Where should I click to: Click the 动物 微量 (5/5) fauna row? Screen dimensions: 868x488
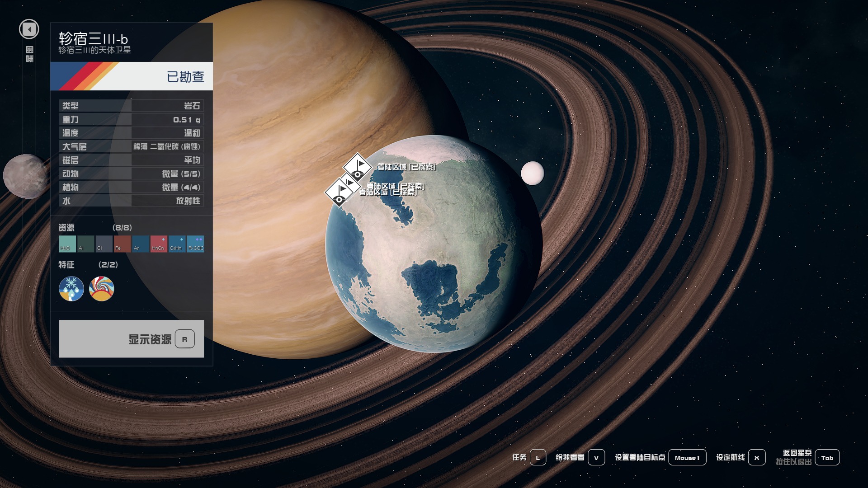click(132, 174)
